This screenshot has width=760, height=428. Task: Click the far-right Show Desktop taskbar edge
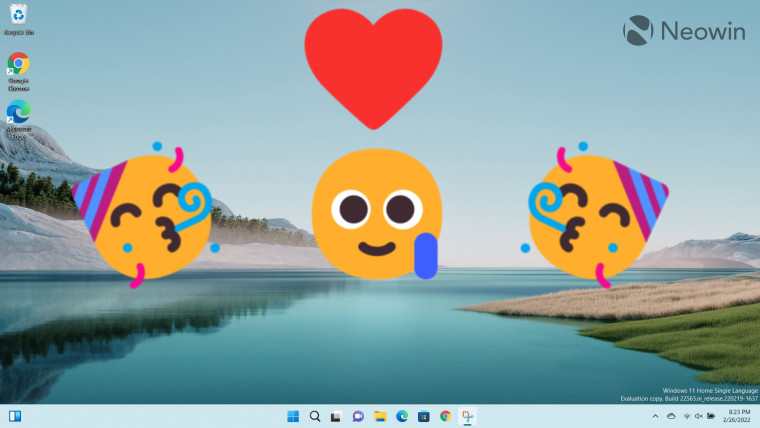pos(758,416)
